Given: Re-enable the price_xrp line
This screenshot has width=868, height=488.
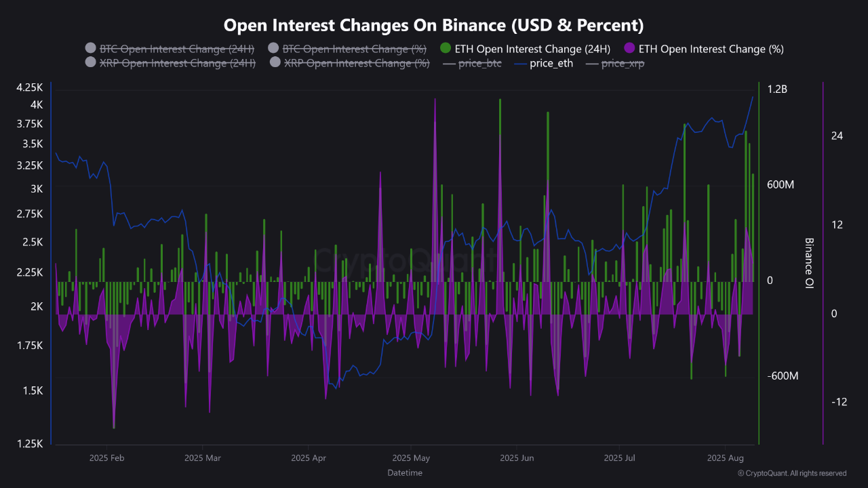Looking at the screenshot, I should tap(623, 63).
